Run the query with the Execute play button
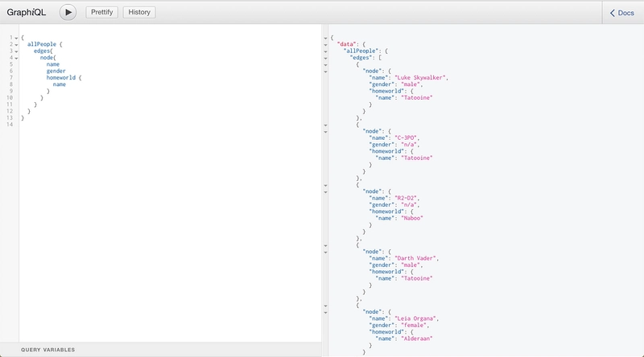 pyautogui.click(x=68, y=12)
